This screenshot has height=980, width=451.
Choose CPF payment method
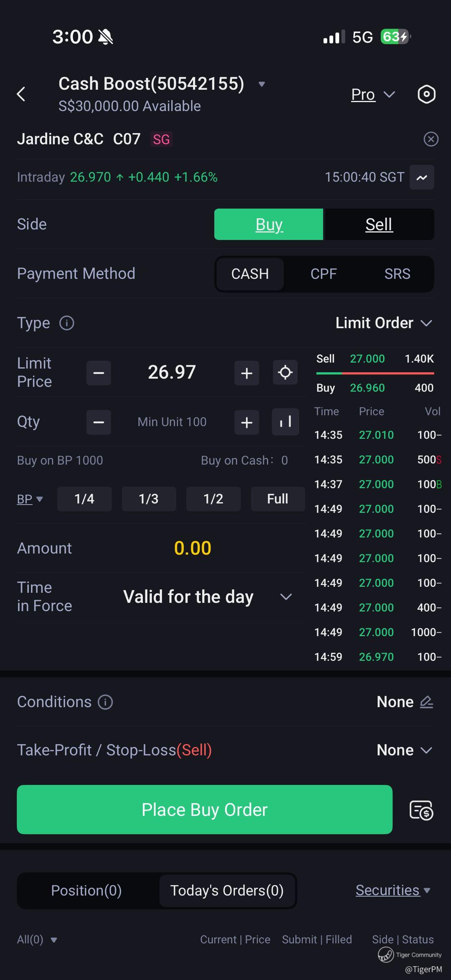pyautogui.click(x=324, y=274)
